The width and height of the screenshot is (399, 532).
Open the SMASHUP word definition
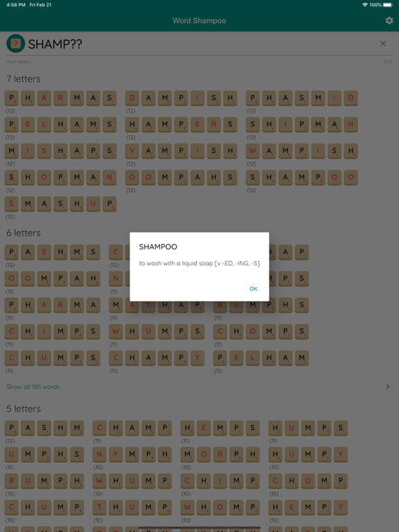60,204
